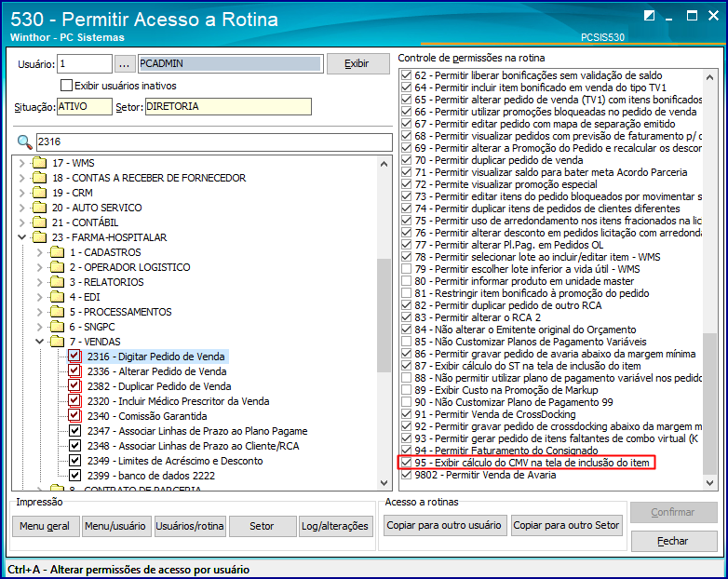Click the 21 - CONTÁBIL folder icon
The height and width of the screenshot is (579, 728).
click(x=40, y=222)
